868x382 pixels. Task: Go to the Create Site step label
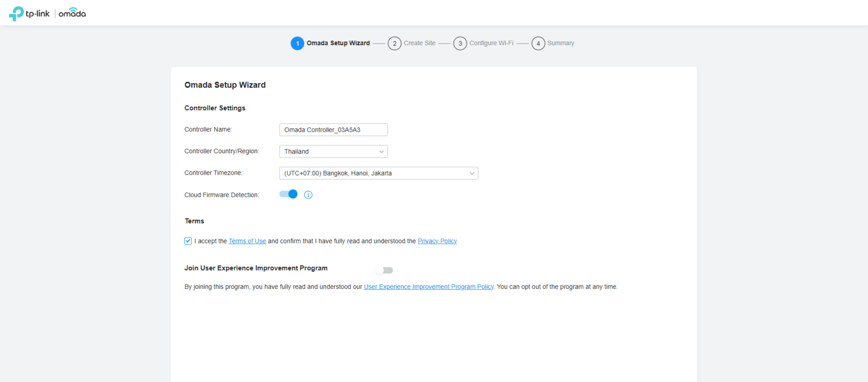click(419, 44)
